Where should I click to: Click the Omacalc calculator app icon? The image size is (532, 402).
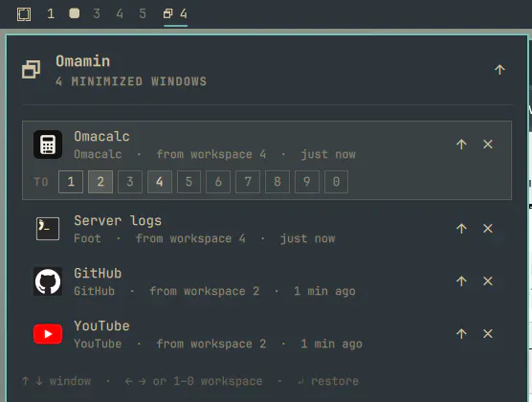click(48, 145)
